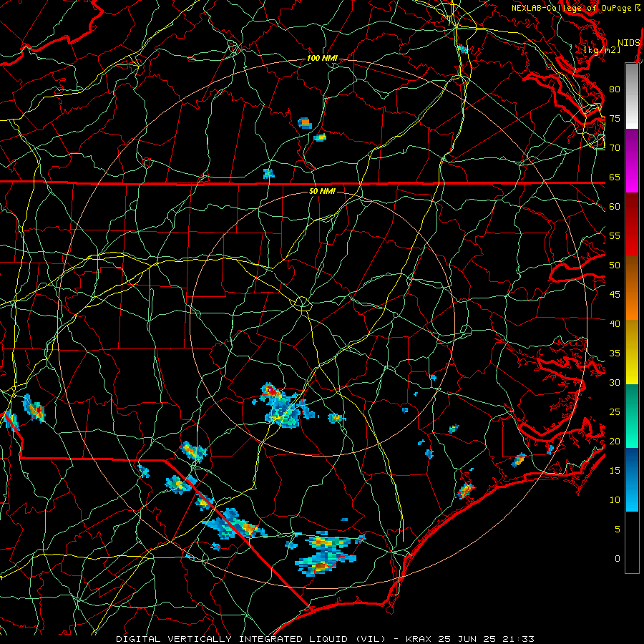This screenshot has height=644, width=644.
Task: Click the 10 value on the scale
Action: pos(615,500)
